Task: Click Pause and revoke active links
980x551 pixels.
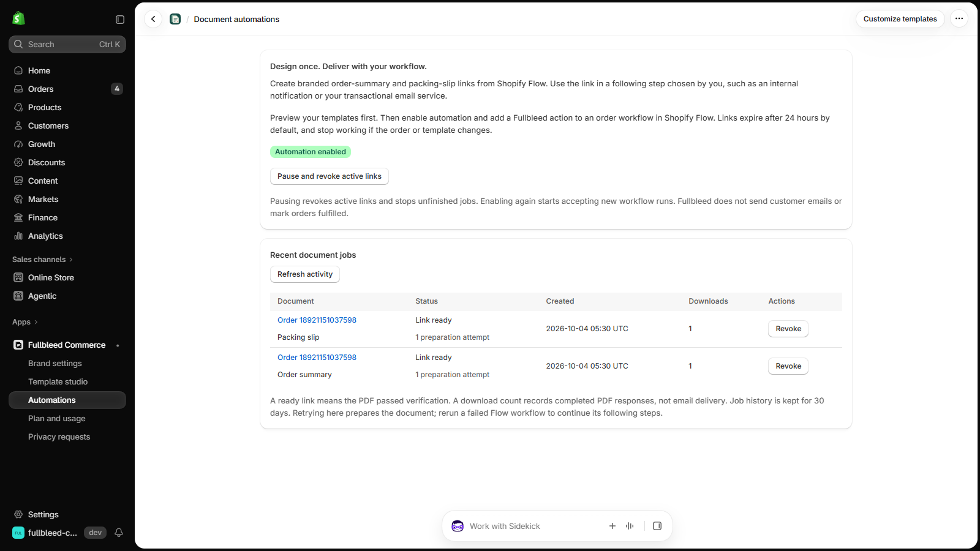Action: (x=330, y=176)
